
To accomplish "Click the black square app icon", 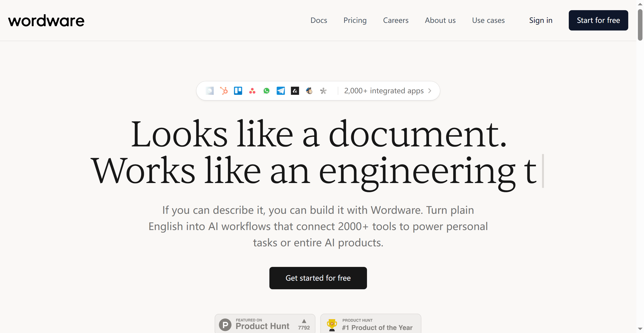I will 295,91.
